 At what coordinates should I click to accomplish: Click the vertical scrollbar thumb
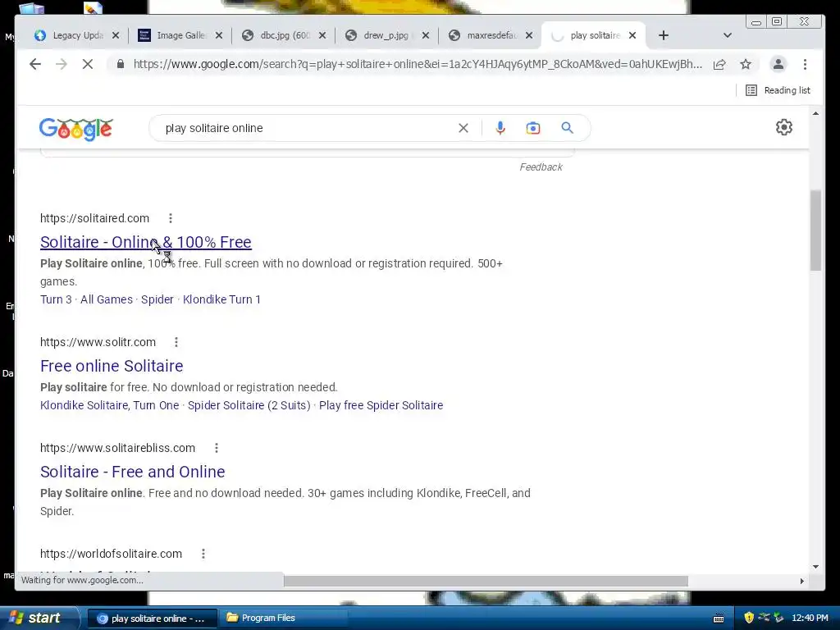coord(815,231)
